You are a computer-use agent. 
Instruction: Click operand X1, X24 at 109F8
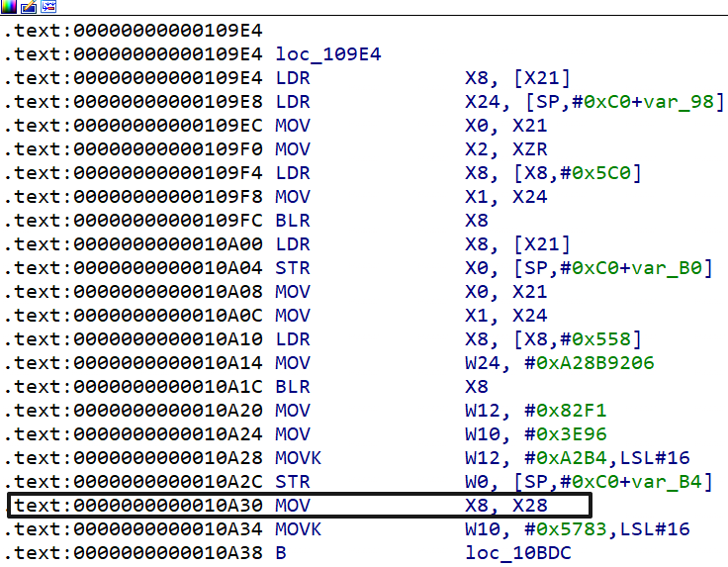(x=506, y=197)
